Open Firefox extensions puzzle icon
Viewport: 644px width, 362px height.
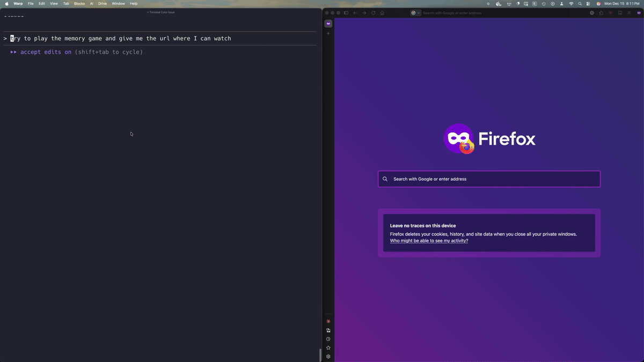(x=601, y=13)
